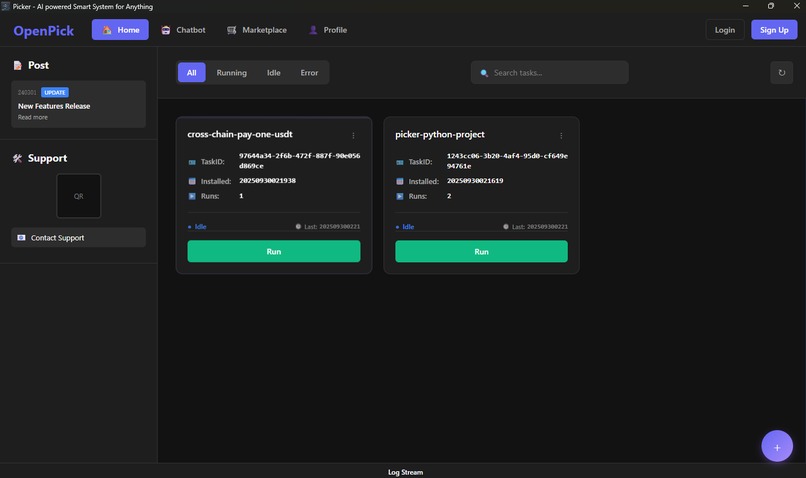
Task: Click Contact Support button
Action: click(79, 237)
